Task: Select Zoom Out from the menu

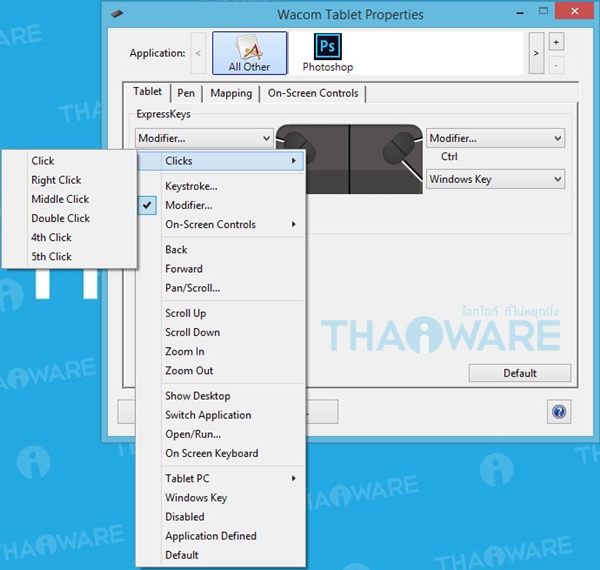Action: coord(220,371)
